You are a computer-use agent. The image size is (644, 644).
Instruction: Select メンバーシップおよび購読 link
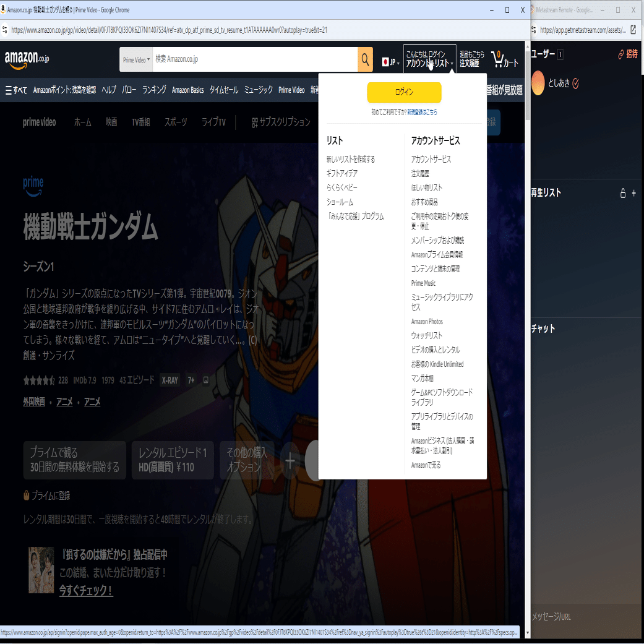point(437,240)
